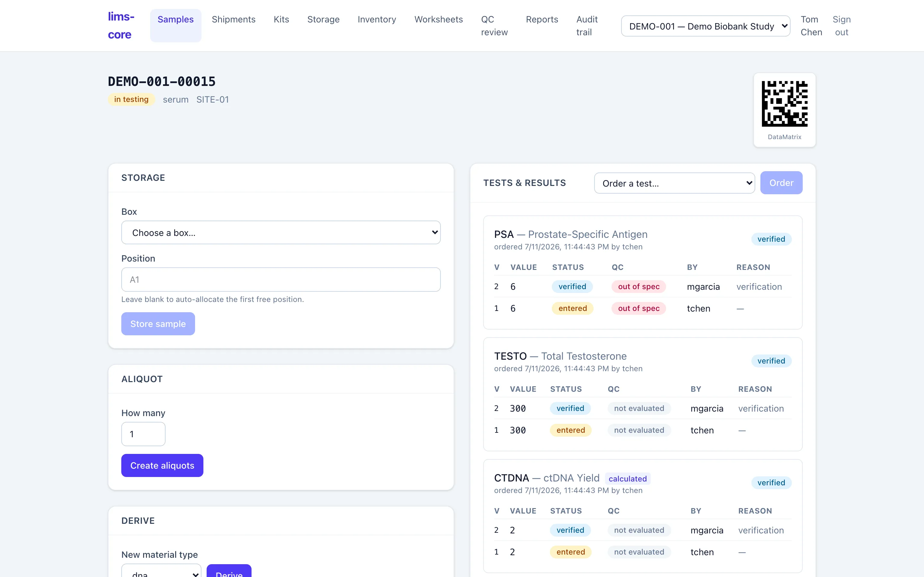Focus the Position input field

coord(281,279)
